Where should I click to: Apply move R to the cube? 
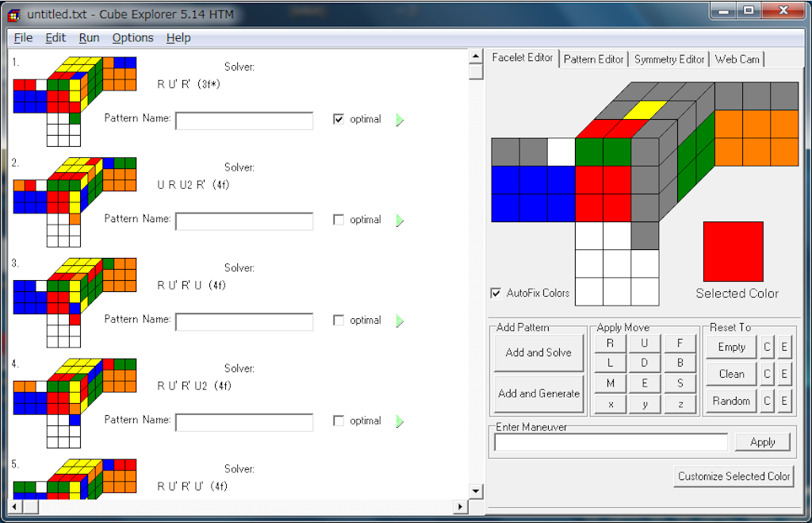click(x=610, y=343)
